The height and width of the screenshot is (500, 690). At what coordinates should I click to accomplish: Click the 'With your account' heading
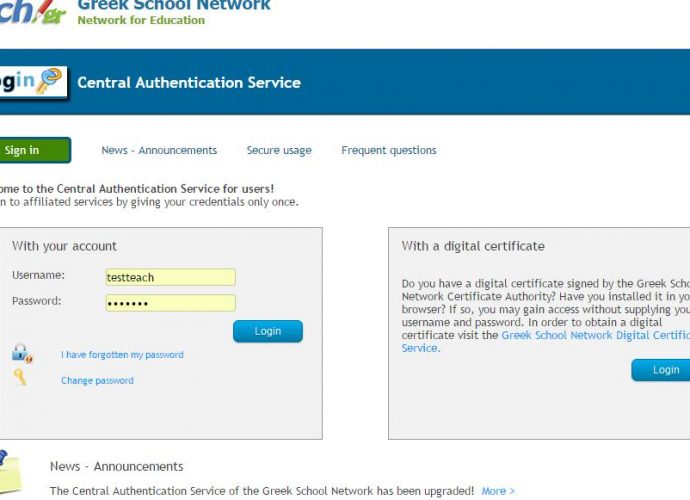64,246
